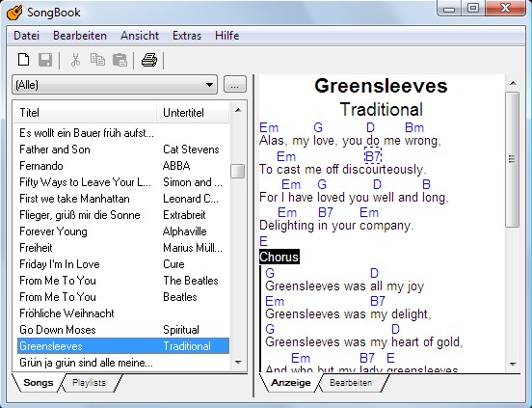This screenshot has width=532, height=408.
Task: Click the focused B7 chord above discourteously
Action: coord(373,156)
